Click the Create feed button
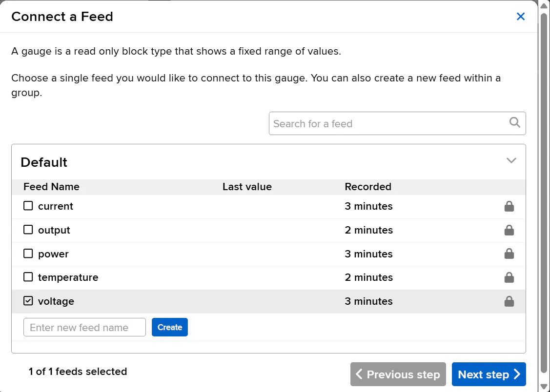 (170, 327)
